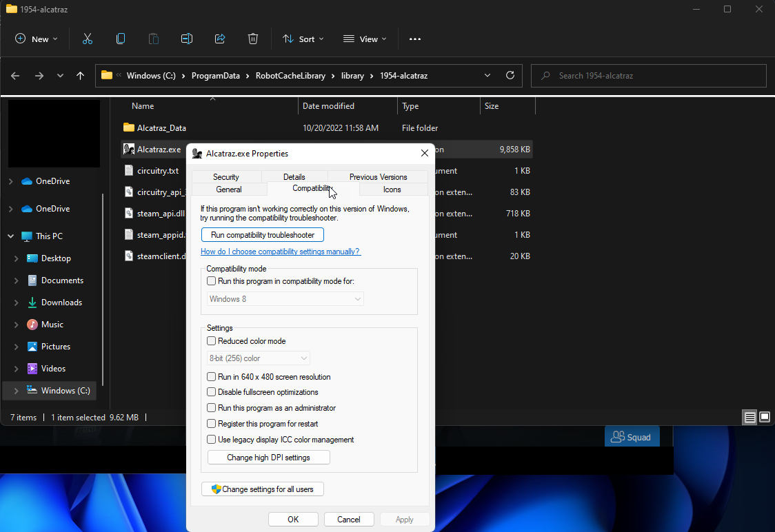Image resolution: width=775 pixels, height=532 pixels.
Task: Expand the address bar history dropdown
Action: click(487, 76)
